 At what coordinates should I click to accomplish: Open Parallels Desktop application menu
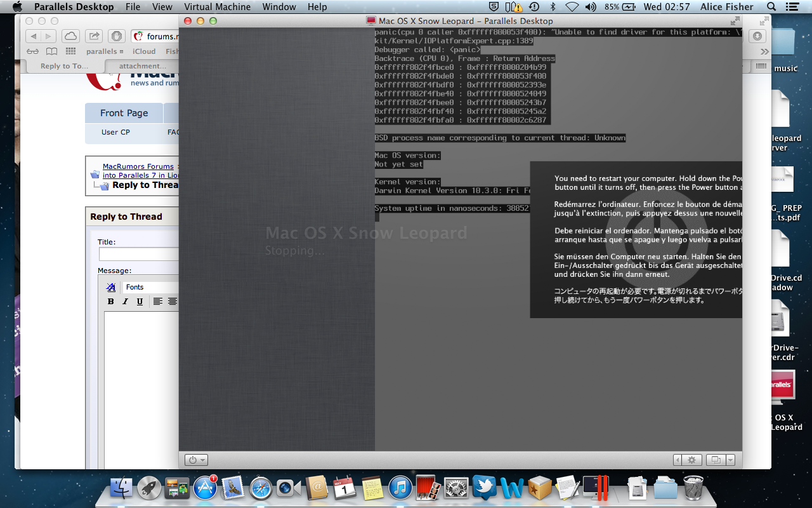click(74, 7)
